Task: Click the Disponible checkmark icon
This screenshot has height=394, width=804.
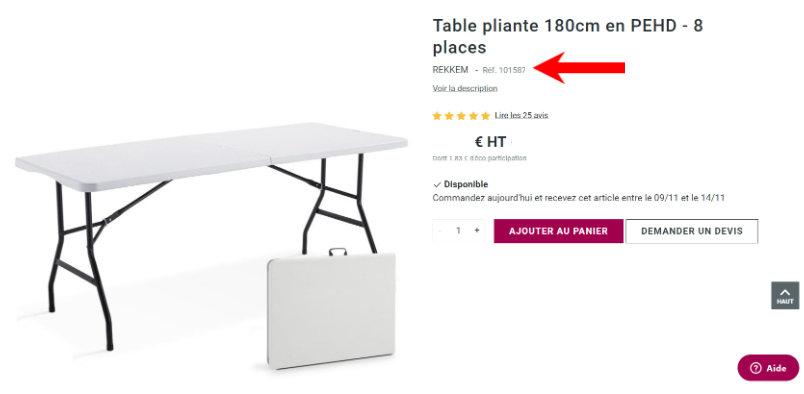Action: pos(437,185)
